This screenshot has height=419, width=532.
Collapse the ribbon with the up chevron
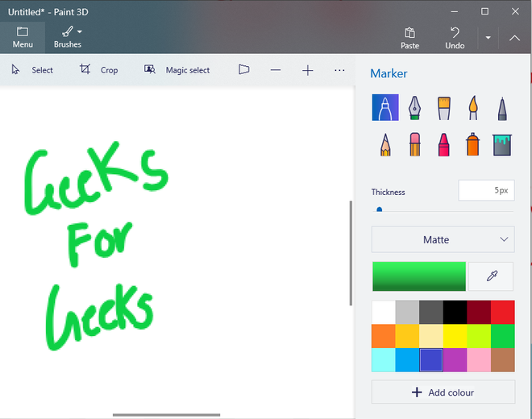[515, 38]
